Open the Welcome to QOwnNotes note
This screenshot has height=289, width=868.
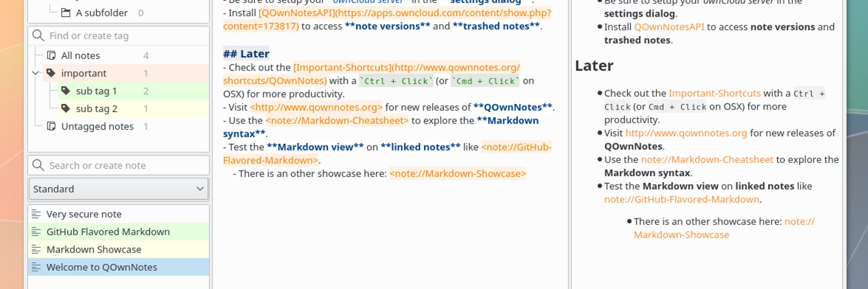119,267
